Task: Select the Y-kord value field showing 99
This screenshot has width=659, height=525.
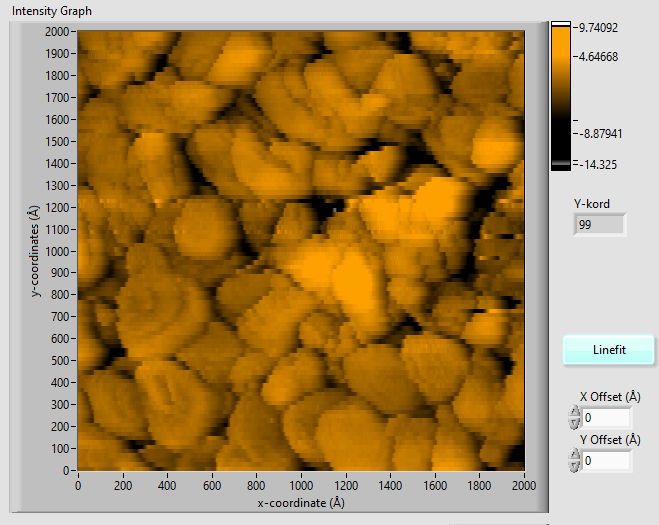Action: pyautogui.click(x=599, y=225)
